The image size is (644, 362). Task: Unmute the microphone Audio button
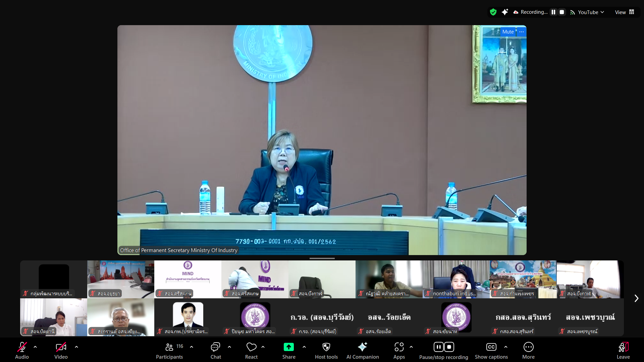22,350
